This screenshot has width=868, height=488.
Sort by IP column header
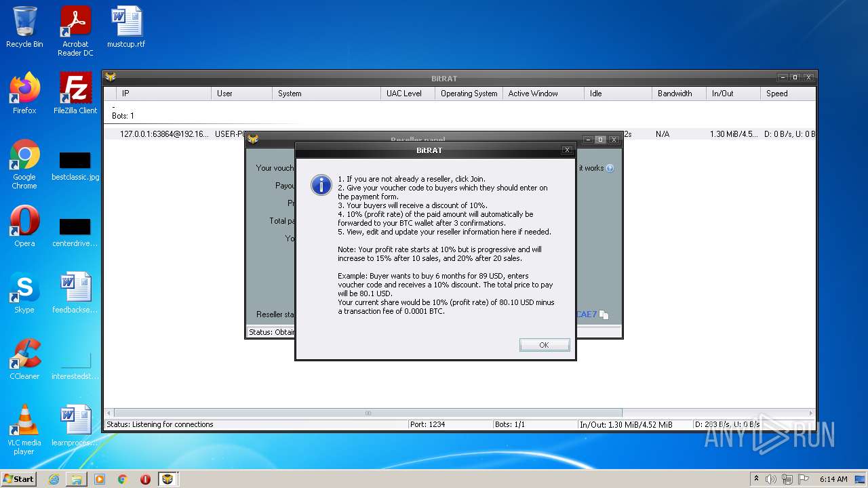click(x=163, y=94)
